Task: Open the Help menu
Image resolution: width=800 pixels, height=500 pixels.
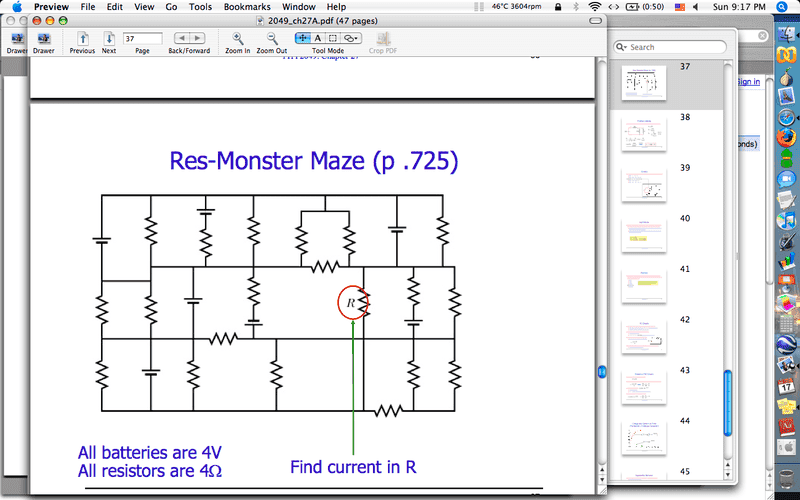Action: coord(336,7)
